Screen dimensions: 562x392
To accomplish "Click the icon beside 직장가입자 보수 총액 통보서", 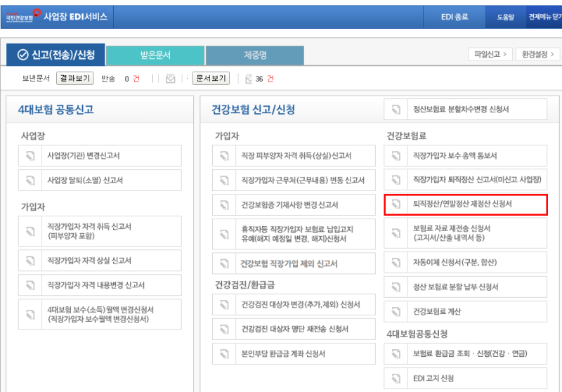I will coord(396,155).
